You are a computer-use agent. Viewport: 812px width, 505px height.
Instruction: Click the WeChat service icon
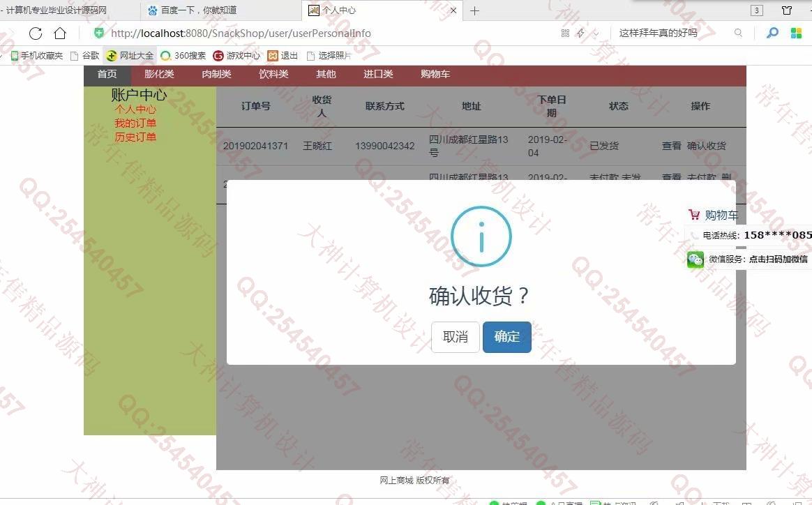click(696, 259)
